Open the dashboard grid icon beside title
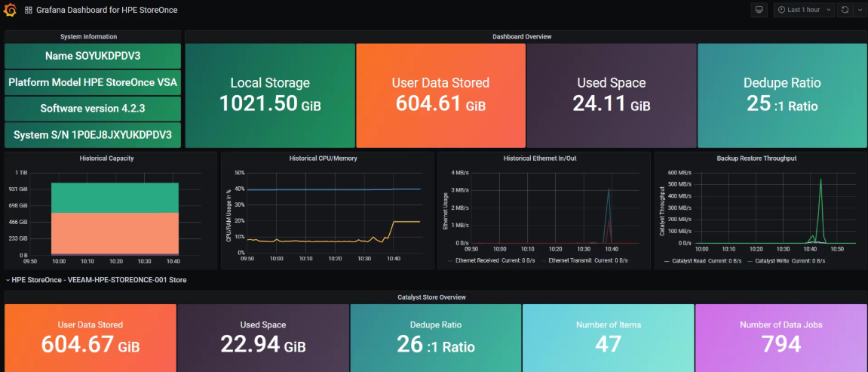The height and width of the screenshot is (372, 868). [x=29, y=11]
